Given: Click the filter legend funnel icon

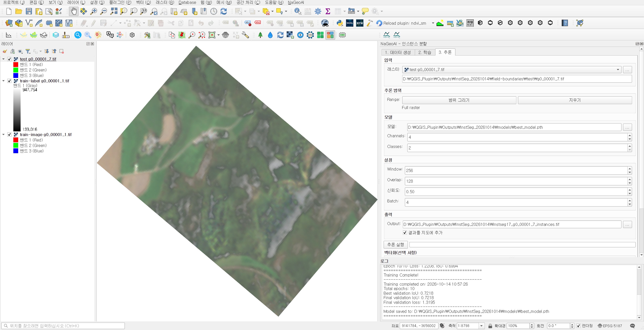Looking at the screenshot, I should 28,51.
